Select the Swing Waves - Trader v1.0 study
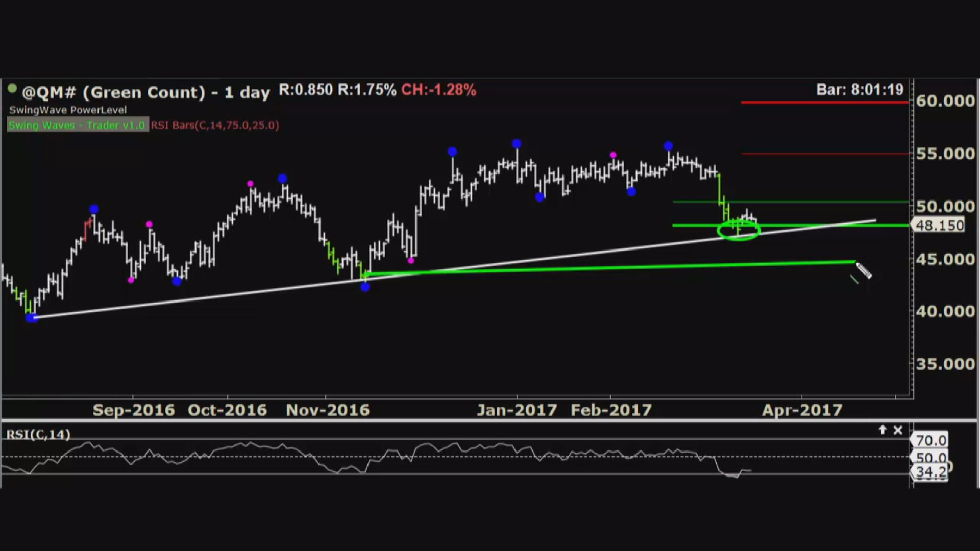Viewport: 980px width, 551px height. point(77,125)
